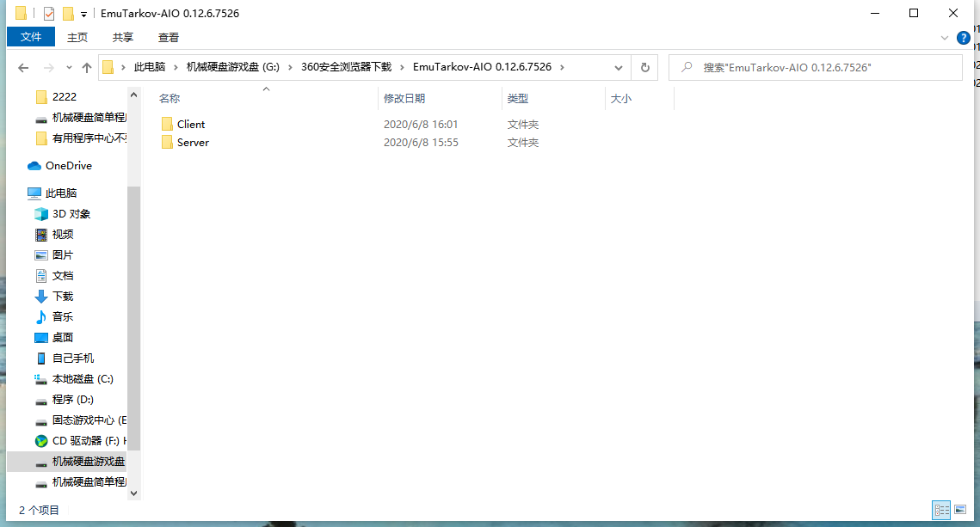
Task: Click the search box for EmuTarkov-AIO
Action: click(x=815, y=67)
